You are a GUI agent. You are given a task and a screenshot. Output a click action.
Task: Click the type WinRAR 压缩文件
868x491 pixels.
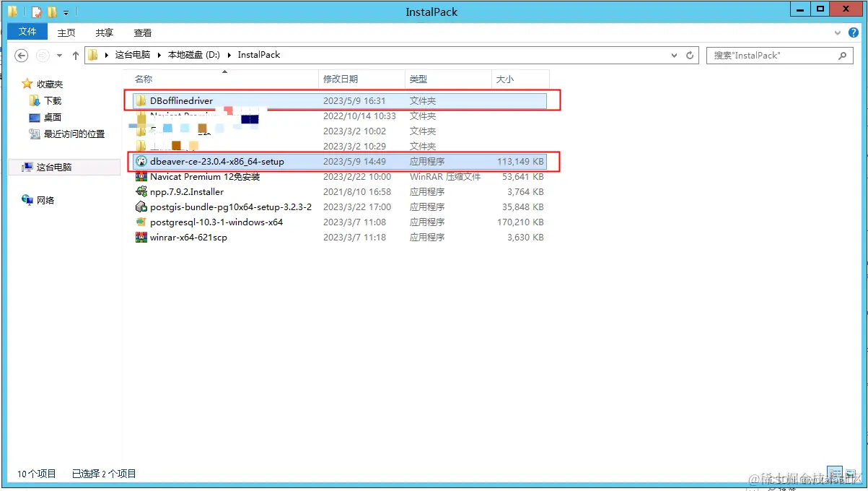(445, 177)
